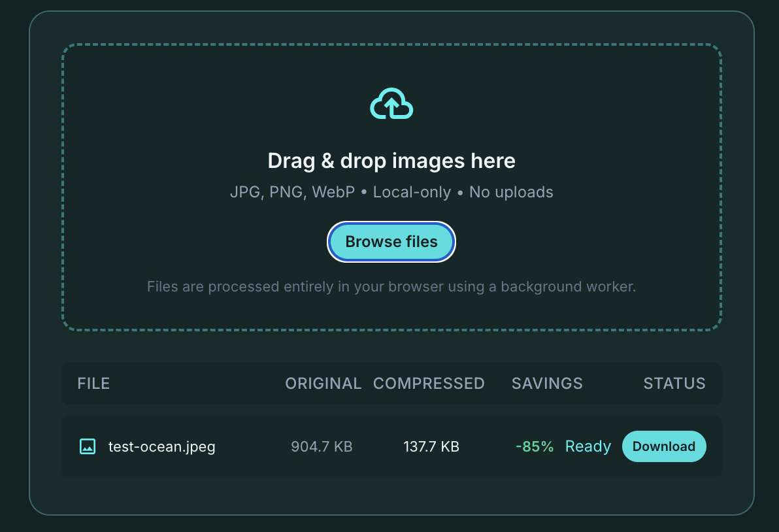The height and width of the screenshot is (532, 779).
Task: Click the image thumbnail icon beside test-ocean.jpeg
Action: 87,446
